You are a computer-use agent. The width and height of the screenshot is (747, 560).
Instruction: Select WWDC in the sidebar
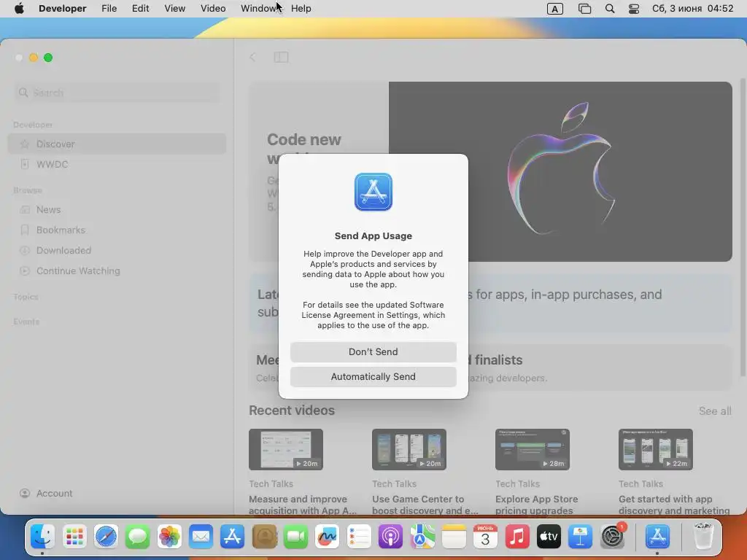pyautogui.click(x=117, y=164)
